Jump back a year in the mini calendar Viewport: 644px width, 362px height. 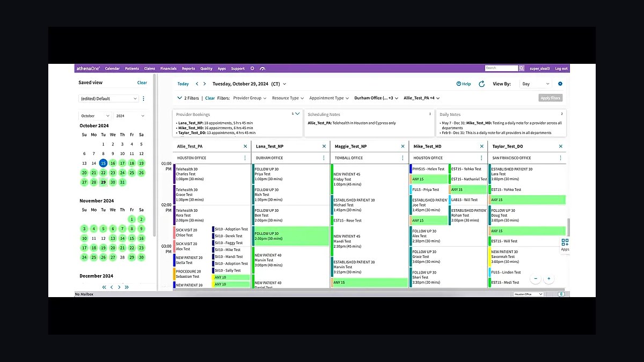click(104, 287)
